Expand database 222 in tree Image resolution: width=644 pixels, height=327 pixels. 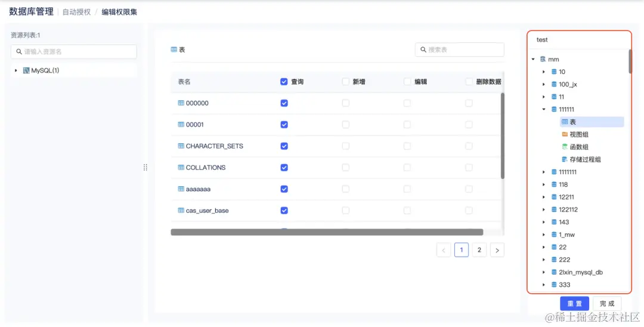[544, 260]
